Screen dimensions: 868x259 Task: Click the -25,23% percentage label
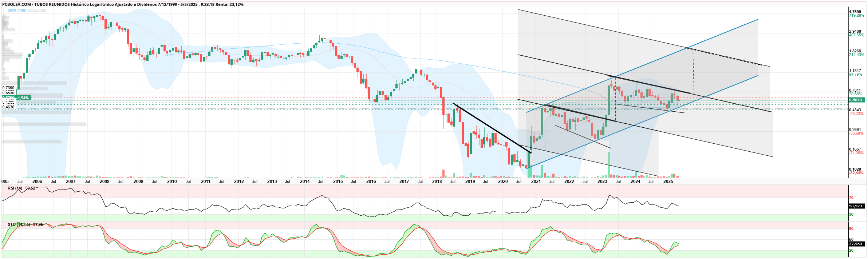(x=856, y=113)
